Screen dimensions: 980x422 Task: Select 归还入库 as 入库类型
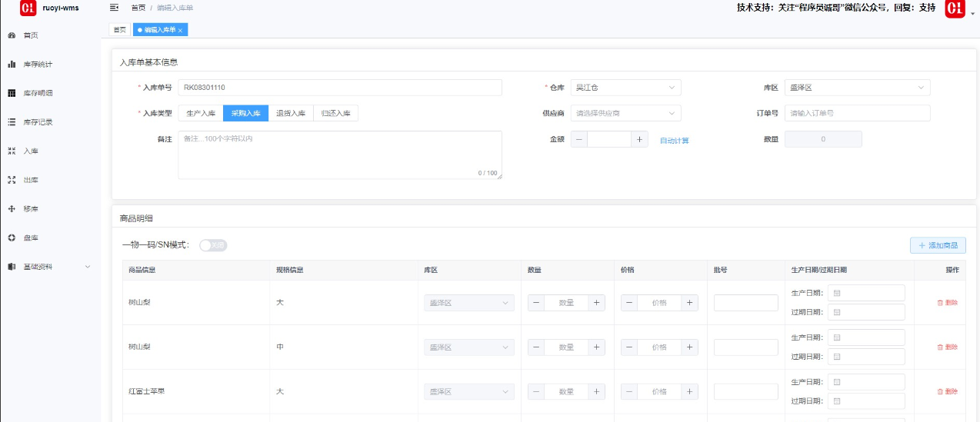click(x=335, y=113)
